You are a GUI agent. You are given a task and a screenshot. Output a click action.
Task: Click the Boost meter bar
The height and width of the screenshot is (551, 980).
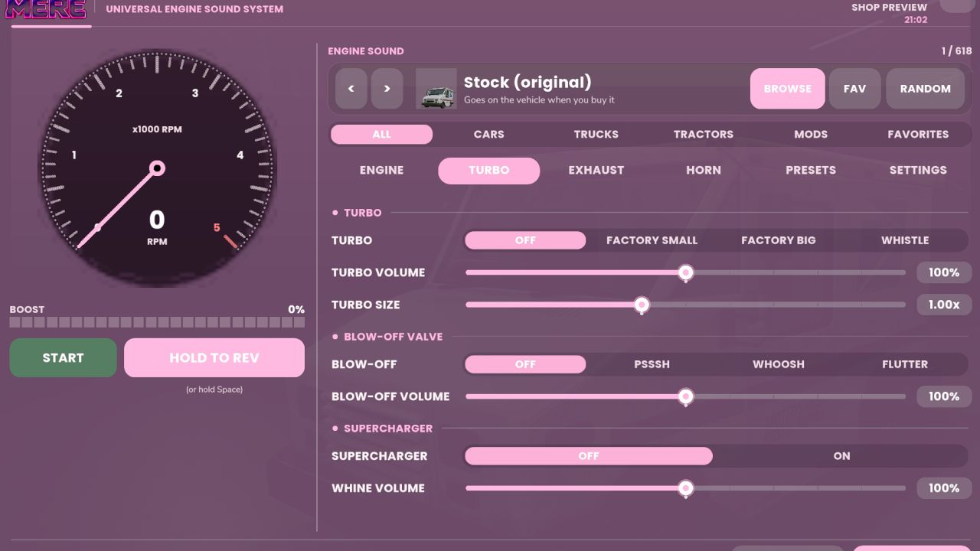point(157,322)
